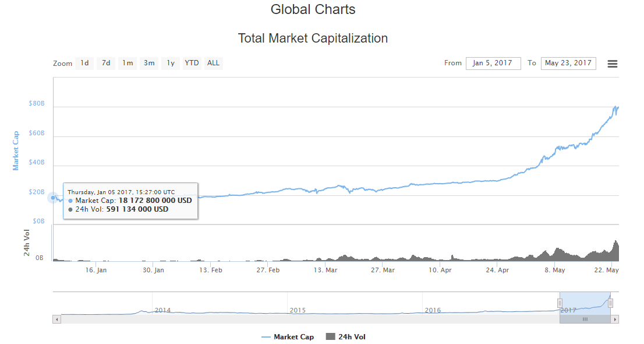
Task: Show ALL time zoom range
Action: point(214,63)
